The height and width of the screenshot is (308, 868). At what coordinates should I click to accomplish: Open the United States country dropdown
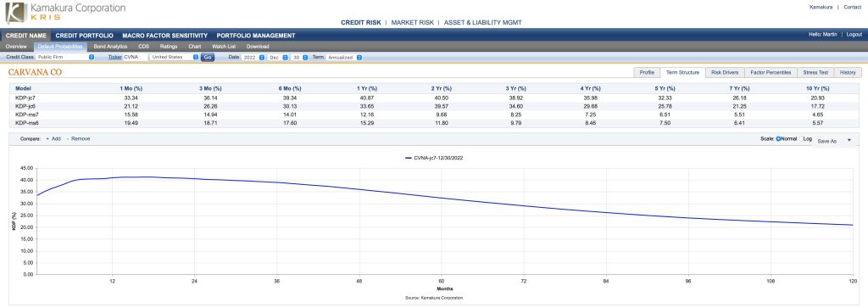(175, 57)
